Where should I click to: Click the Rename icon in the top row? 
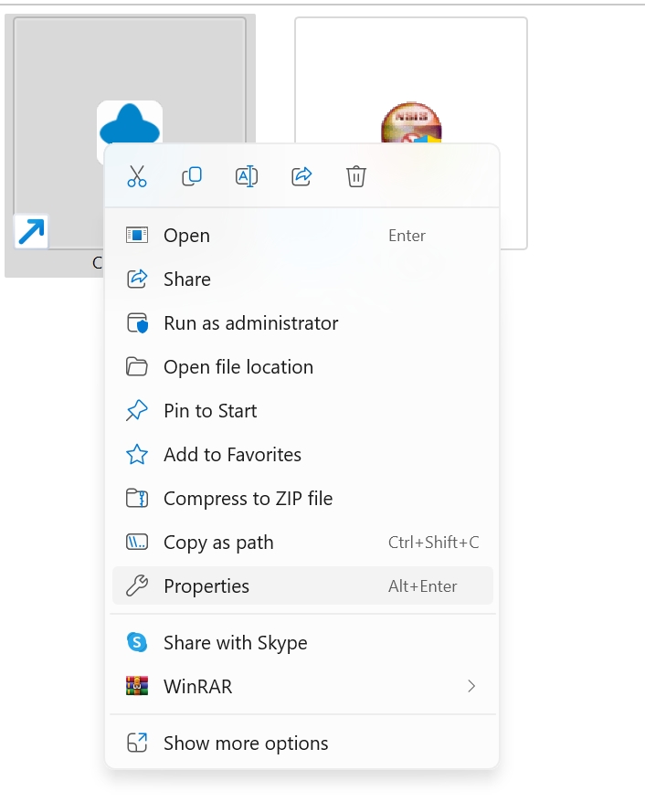pos(247,176)
